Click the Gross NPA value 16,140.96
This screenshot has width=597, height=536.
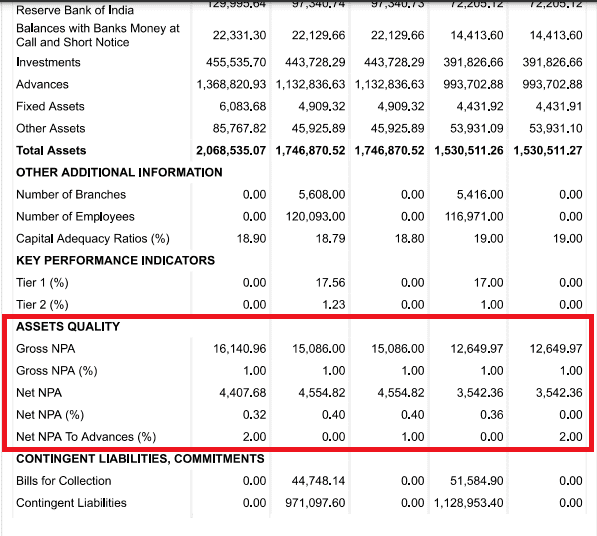click(x=239, y=349)
